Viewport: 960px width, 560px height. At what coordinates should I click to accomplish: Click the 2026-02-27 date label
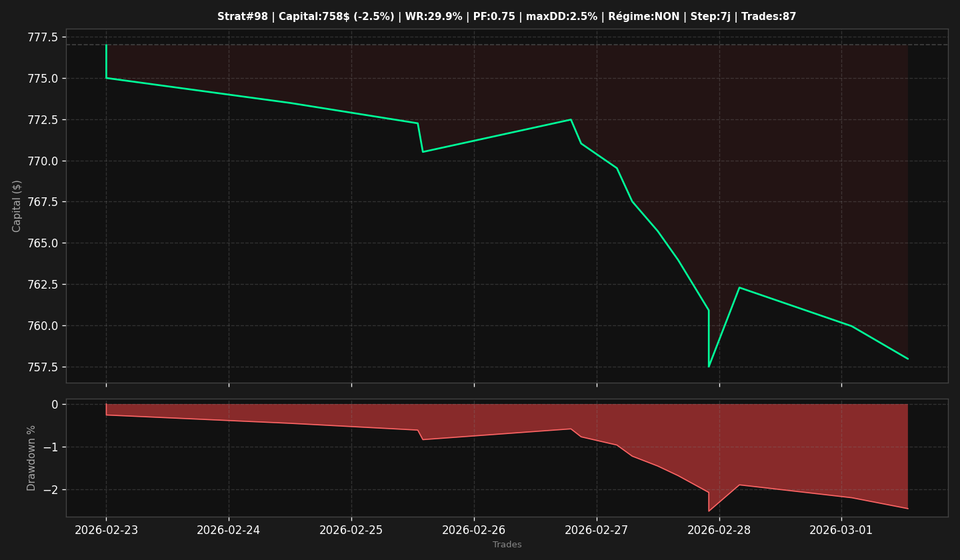pyautogui.click(x=597, y=530)
